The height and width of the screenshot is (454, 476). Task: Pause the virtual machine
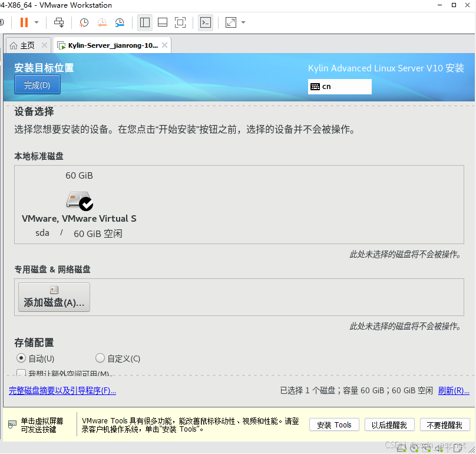24,22
